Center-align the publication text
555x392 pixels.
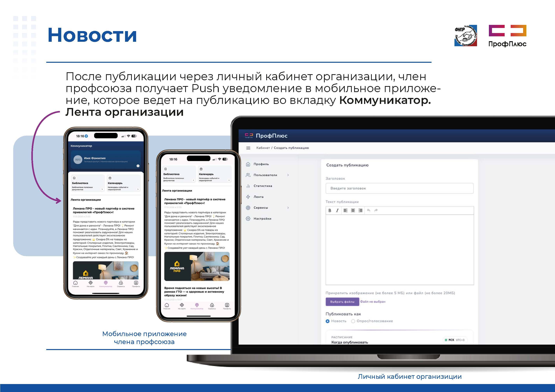[x=353, y=210]
